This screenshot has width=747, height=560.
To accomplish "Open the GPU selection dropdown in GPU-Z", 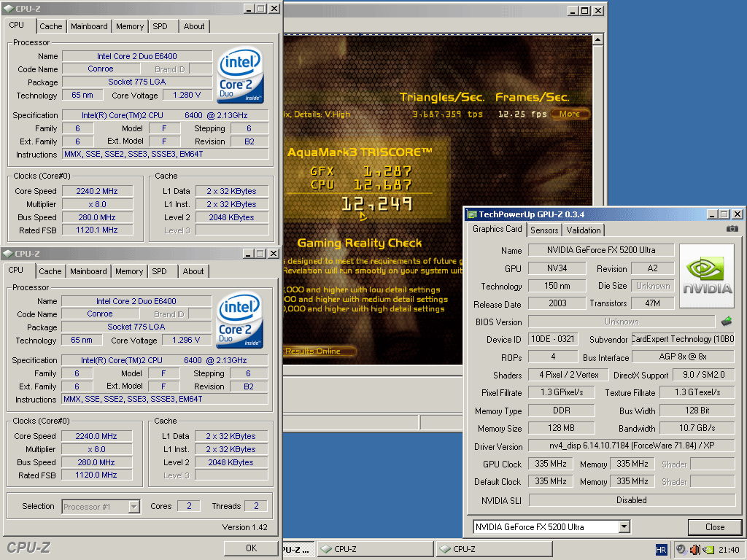I will [x=624, y=526].
